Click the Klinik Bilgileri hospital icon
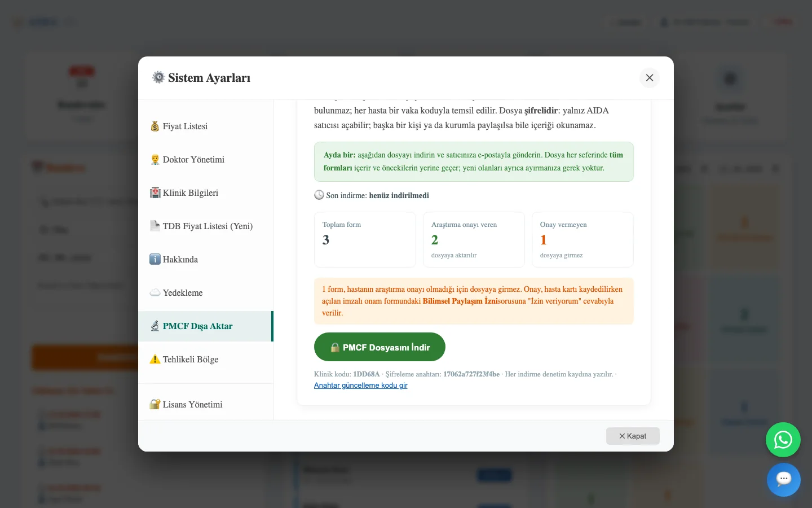Image resolution: width=812 pixels, height=508 pixels. tap(155, 193)
